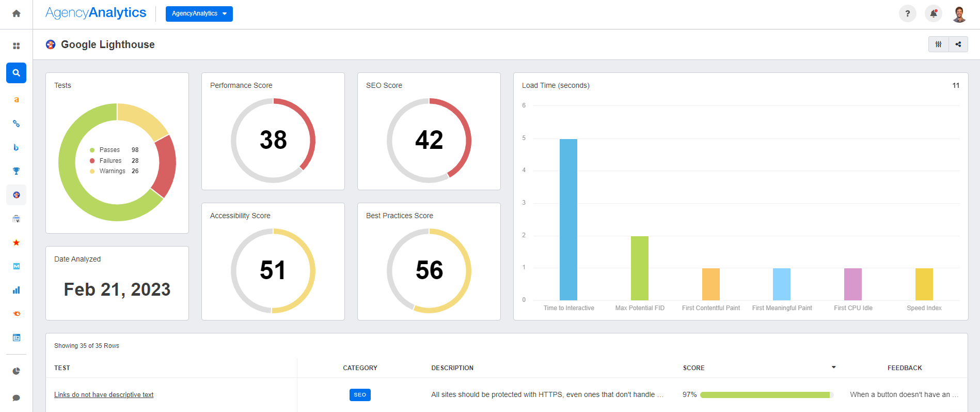
Task: Click the 97% score progress bar
Action: (766, 395)
